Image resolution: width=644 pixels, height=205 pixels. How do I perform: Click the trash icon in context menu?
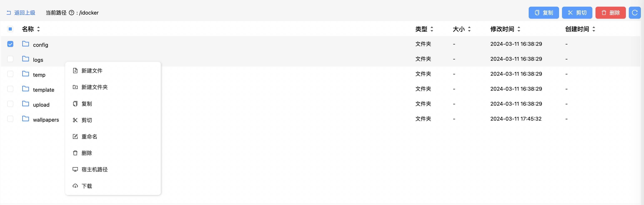point(75,153)
